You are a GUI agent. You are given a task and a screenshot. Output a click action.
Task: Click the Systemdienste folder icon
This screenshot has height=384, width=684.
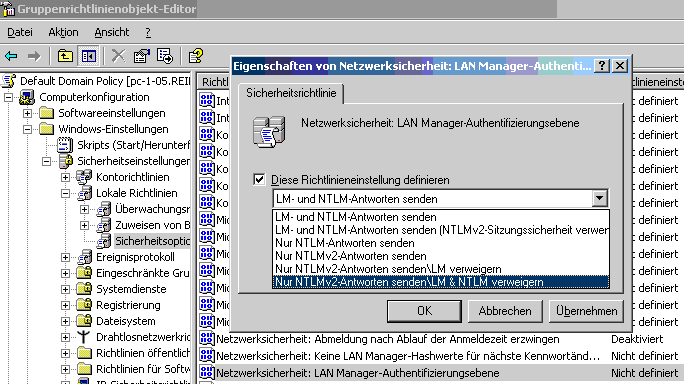point(84,289)
